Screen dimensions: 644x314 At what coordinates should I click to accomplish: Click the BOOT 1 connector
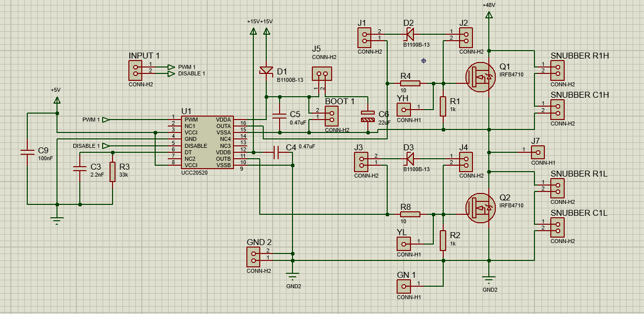pos(331,116)
